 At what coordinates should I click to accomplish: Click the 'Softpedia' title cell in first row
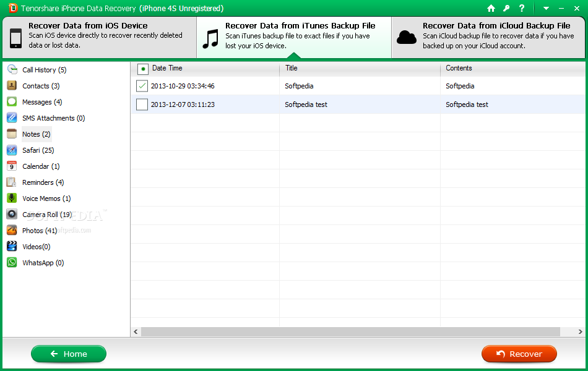click(x=299, y=86)
